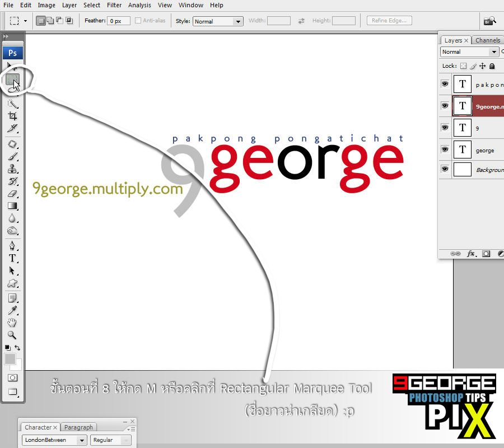Open the Style dropdown

tap(218, 21)
